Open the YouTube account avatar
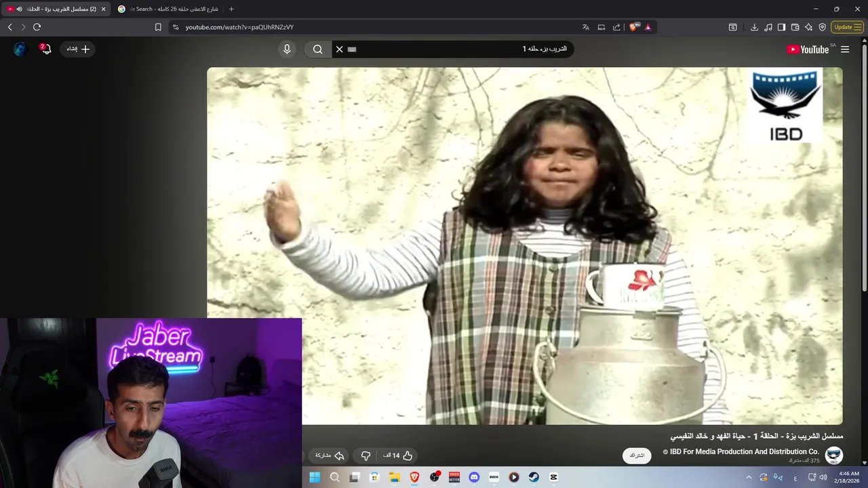The height and width of the screenshot is (488, 868). [x=20, y=49]
